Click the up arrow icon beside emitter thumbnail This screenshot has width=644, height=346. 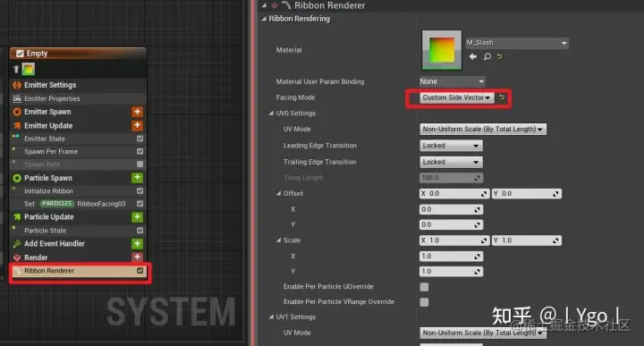click(16, 70)
